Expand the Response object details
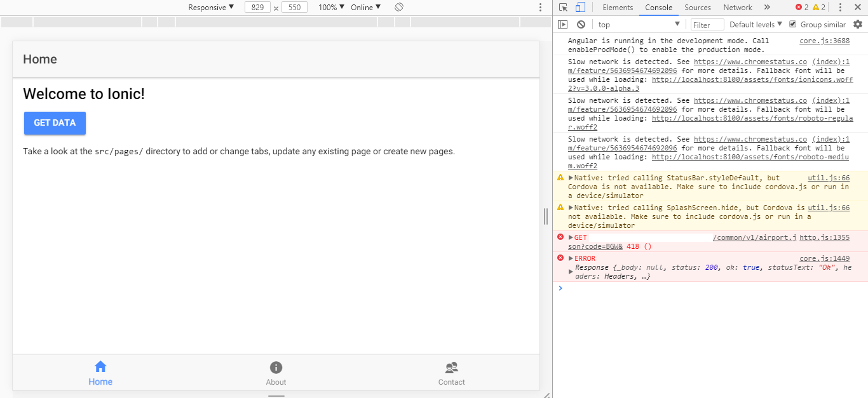Screen dimensions: 868x398 click(x=571, y=272)
